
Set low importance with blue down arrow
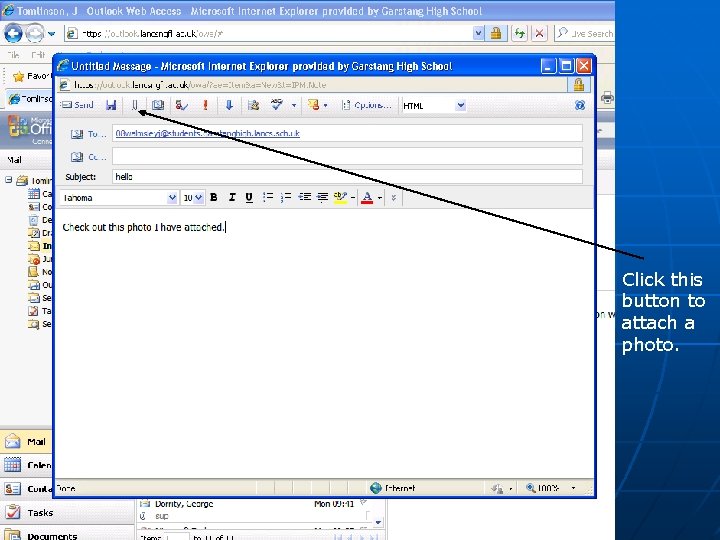click(x=229, y=105)
